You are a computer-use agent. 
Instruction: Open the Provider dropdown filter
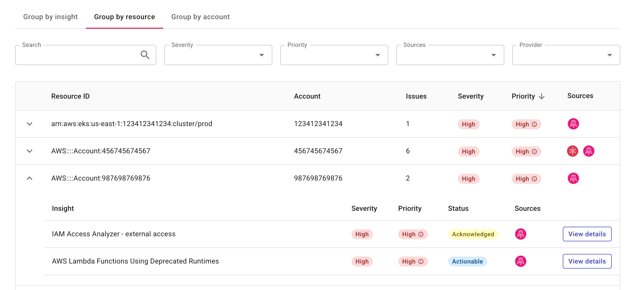coord(610,55)
